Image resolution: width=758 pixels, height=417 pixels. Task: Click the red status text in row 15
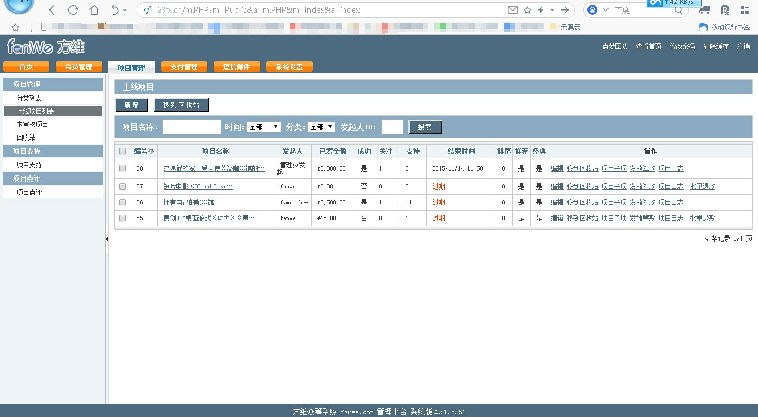click(x=438, y=218)
